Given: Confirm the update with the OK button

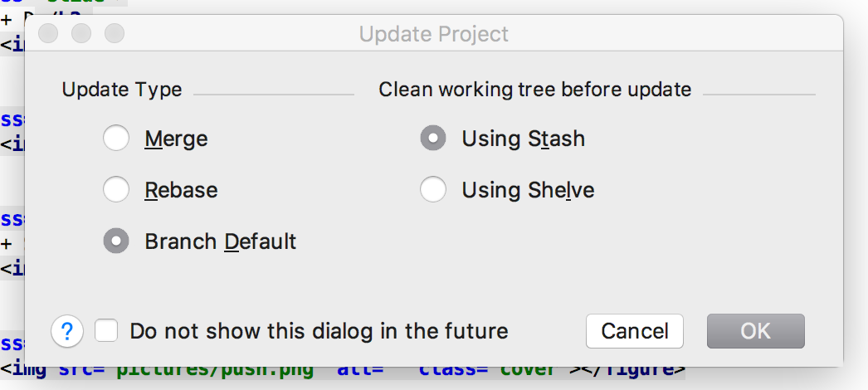Looking at the screenshot, I should (x=756, y=331).
